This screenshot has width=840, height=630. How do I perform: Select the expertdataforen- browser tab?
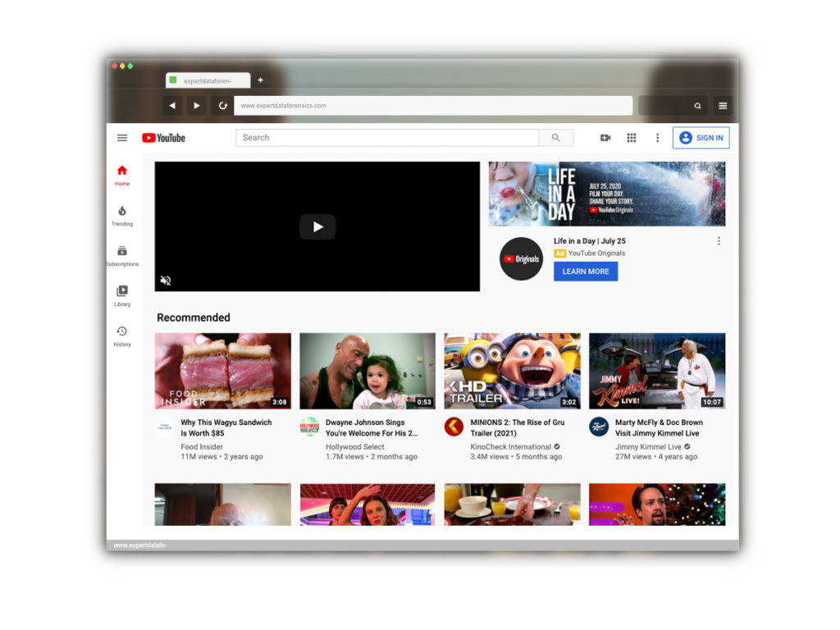[x=208, y=80]
